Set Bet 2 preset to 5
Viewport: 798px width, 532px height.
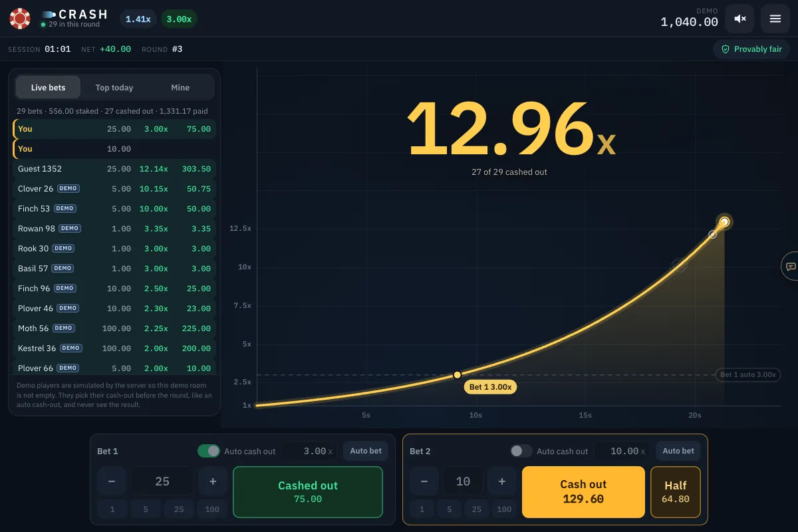[x=450, y=509]
